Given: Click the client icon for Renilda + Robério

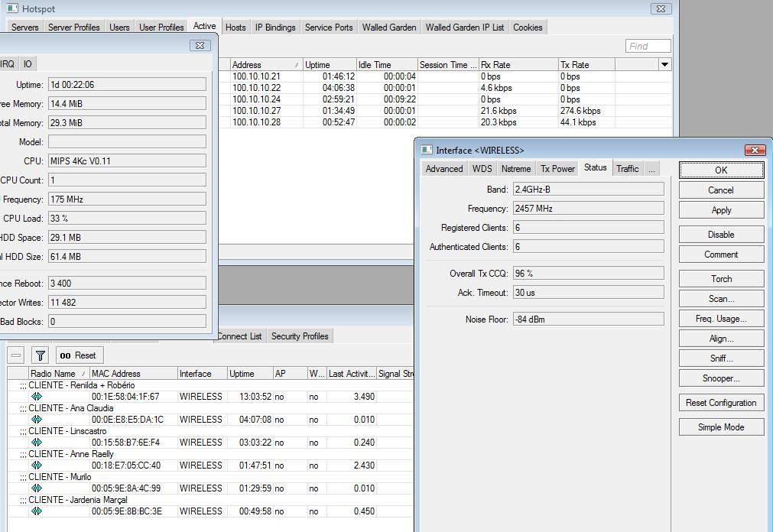Looking at the screenshot, I should tap(36, 397).
